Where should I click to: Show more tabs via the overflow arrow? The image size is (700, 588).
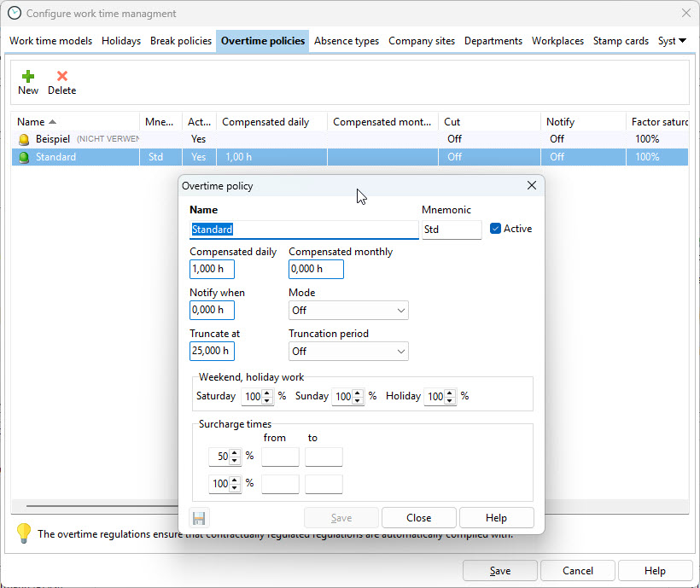tap(682, 41)
